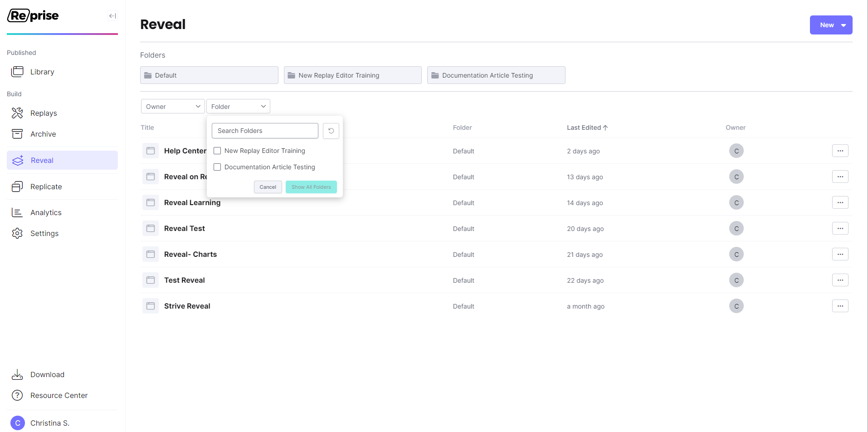
Task: Click the Reveal- Charts row icon
Action: 151,254
